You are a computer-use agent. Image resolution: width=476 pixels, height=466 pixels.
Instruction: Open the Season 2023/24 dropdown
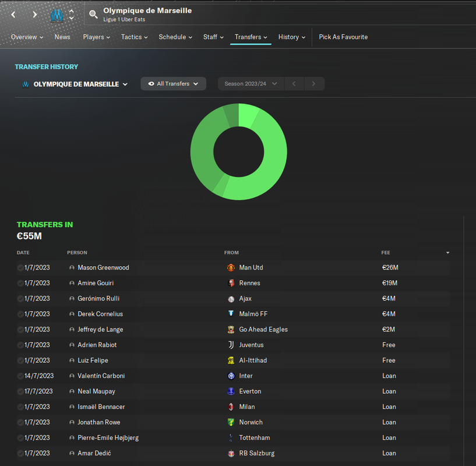pos(251,84)
